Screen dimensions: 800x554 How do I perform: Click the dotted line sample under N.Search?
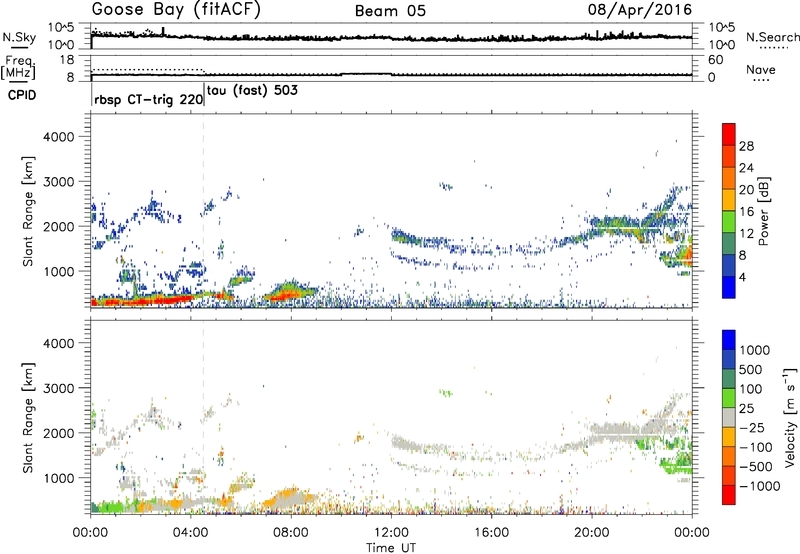774,47
